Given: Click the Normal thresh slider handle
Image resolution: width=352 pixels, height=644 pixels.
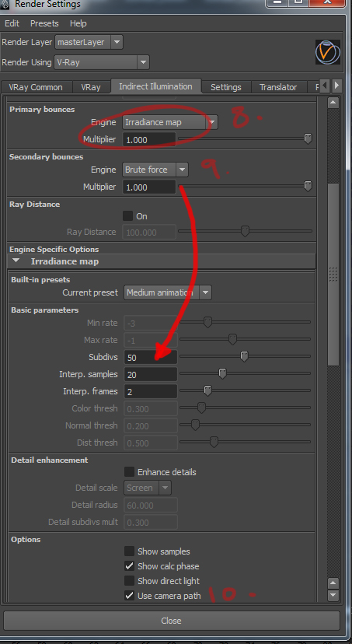Looking at the screenshot, I should pos(195,425).
